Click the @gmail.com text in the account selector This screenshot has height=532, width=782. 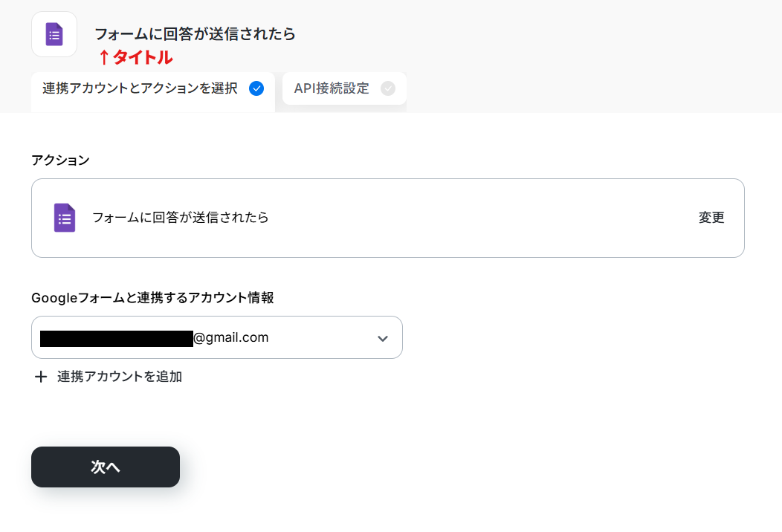coord(231,337)
